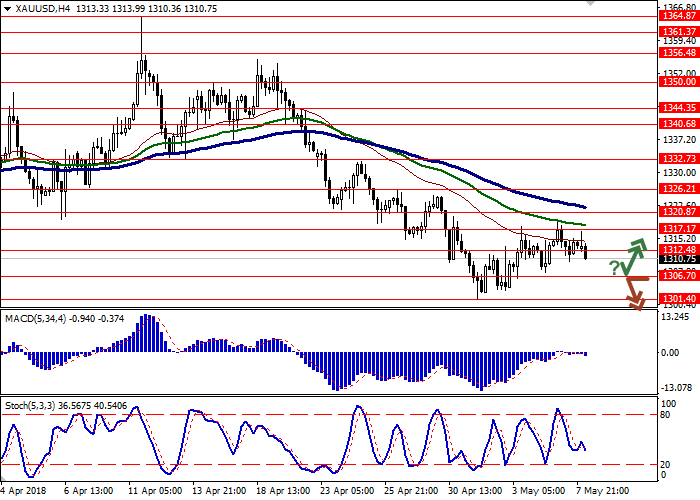Image resolution: width=700 pixels, height=500 pixels.
Task: Click the 1320.87 price level label
Action: pos(676,212)
